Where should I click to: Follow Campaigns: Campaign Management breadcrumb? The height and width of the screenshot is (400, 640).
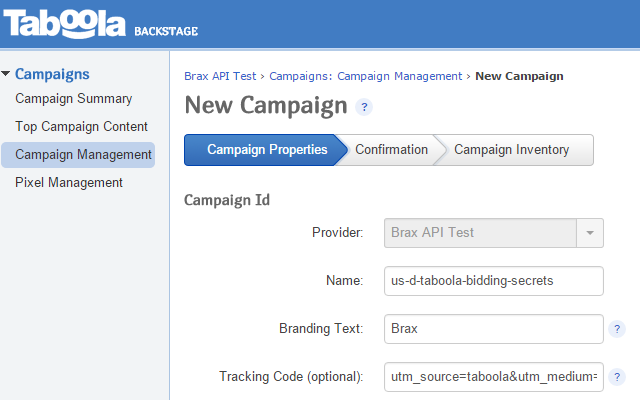(x=366, y=76)
